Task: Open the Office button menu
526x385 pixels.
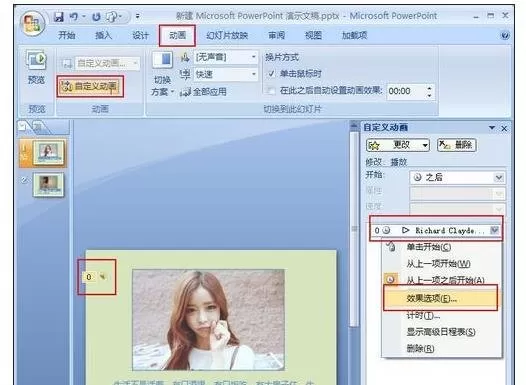Action: [32, 23]
